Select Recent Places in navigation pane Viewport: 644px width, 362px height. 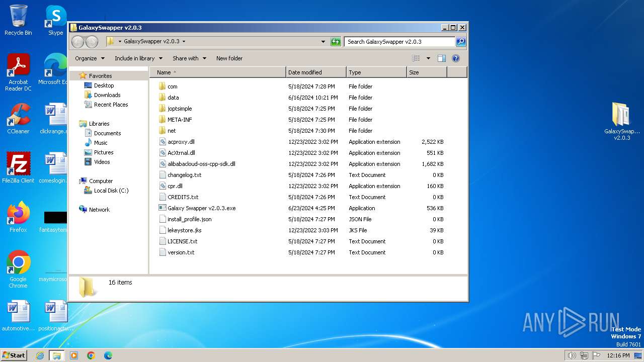click(x=111, y=105)
